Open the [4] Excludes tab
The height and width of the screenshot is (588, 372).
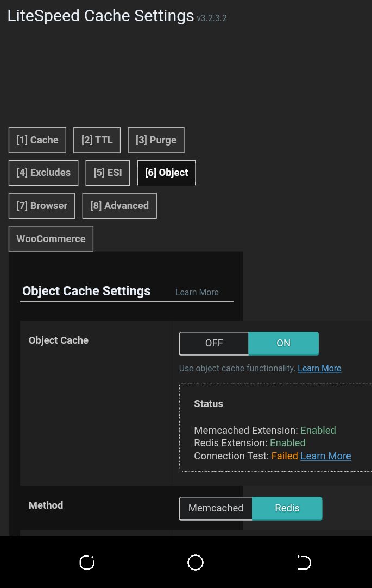point(43,173)
